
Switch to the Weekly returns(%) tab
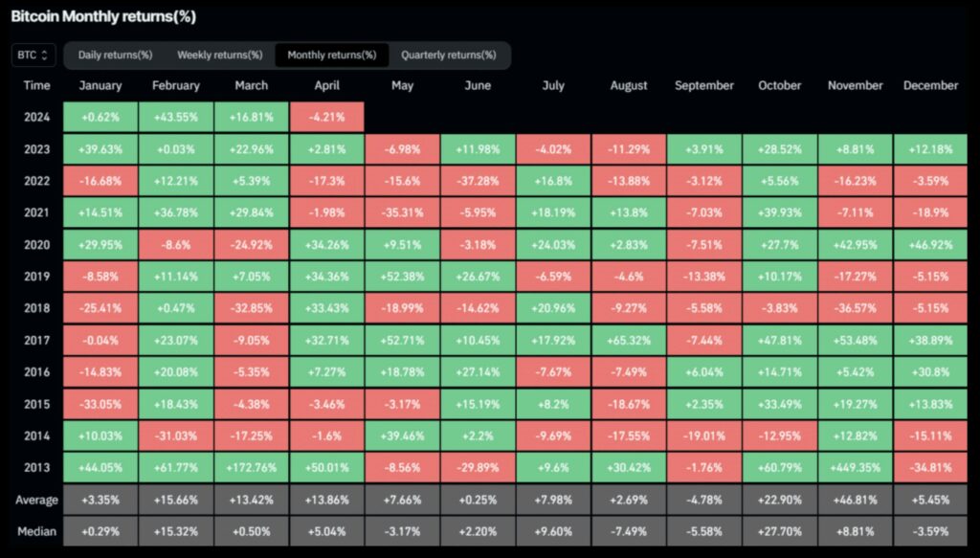219,55
